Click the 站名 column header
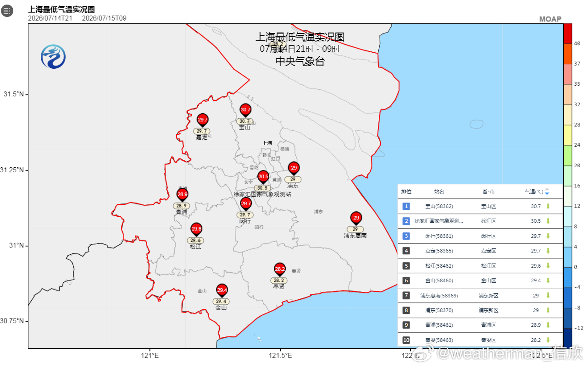Screen dimensions: 588x368 tap(439, 192)
